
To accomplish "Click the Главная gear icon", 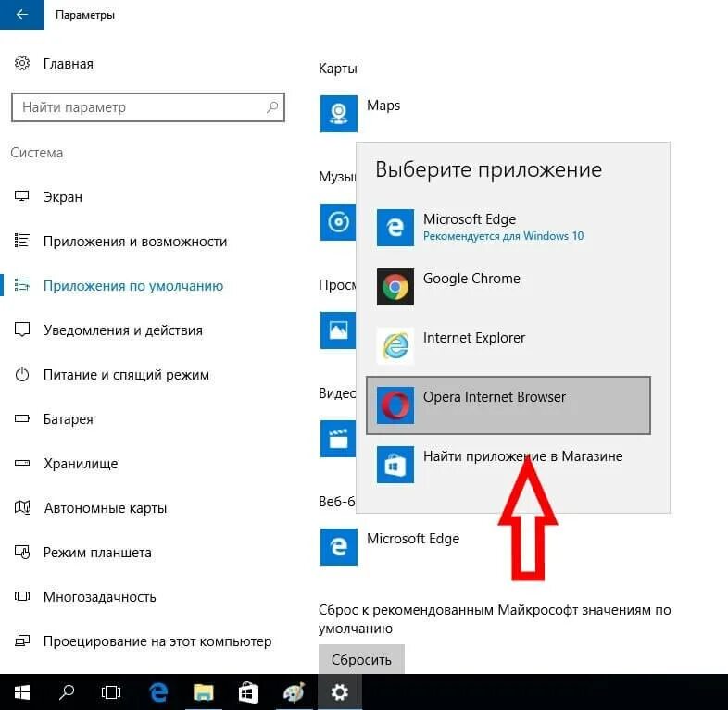I will [x=22, y=63].
